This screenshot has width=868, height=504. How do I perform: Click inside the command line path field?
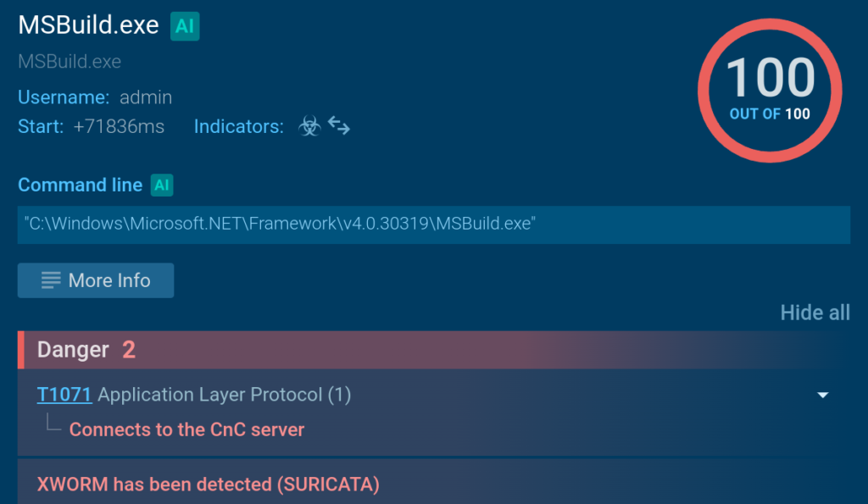[433, 224]
